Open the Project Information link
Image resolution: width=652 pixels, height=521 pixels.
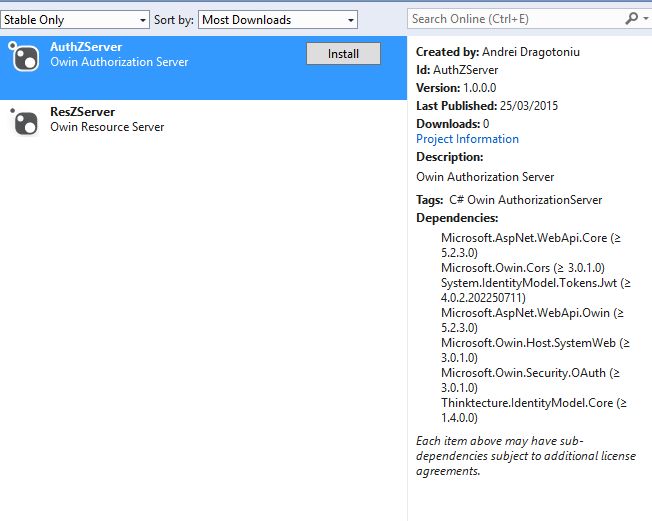click(x=467, y=139)
